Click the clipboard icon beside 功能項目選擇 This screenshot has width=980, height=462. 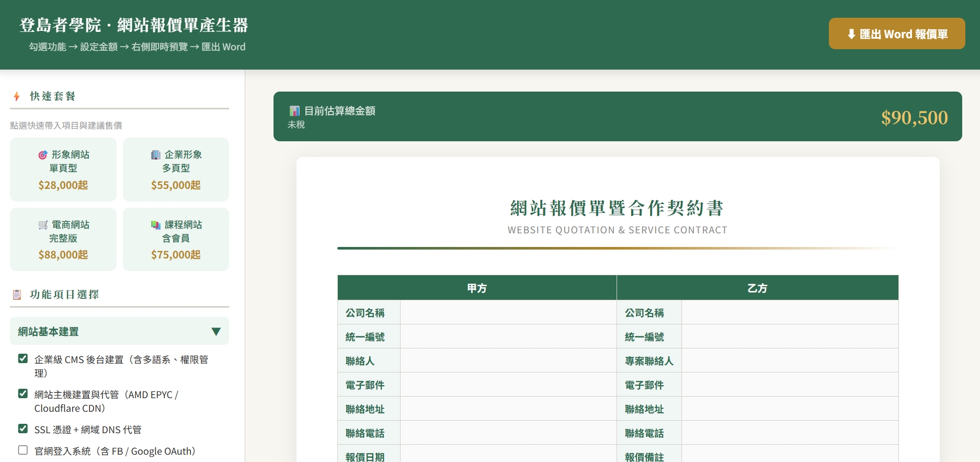click(x=17, y=295)
